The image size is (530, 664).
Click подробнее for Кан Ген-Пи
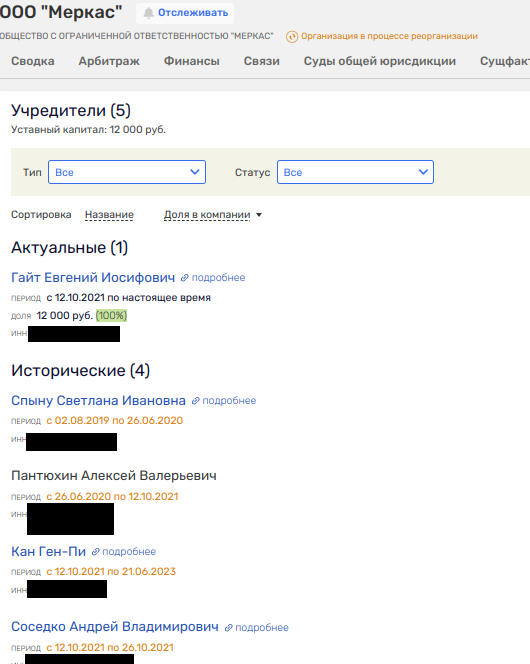coord(129,552)
